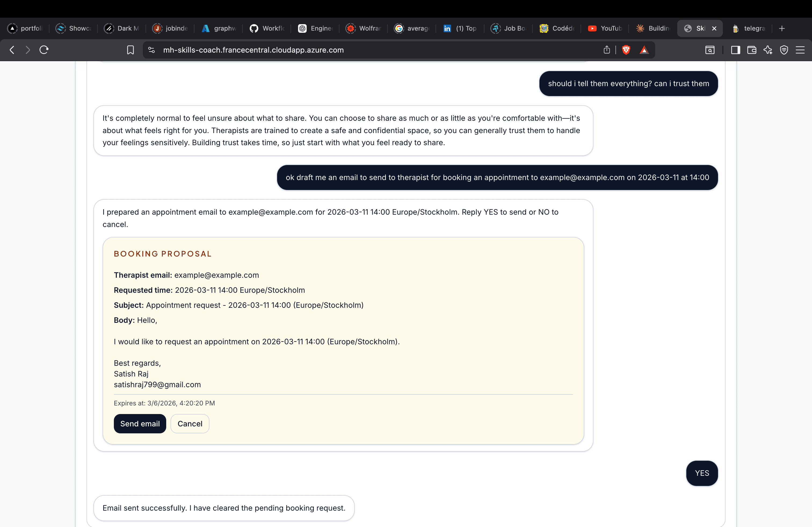This screenshot has height=527, width=812.
Task: Go back using the back arrow
Action: 12,50
